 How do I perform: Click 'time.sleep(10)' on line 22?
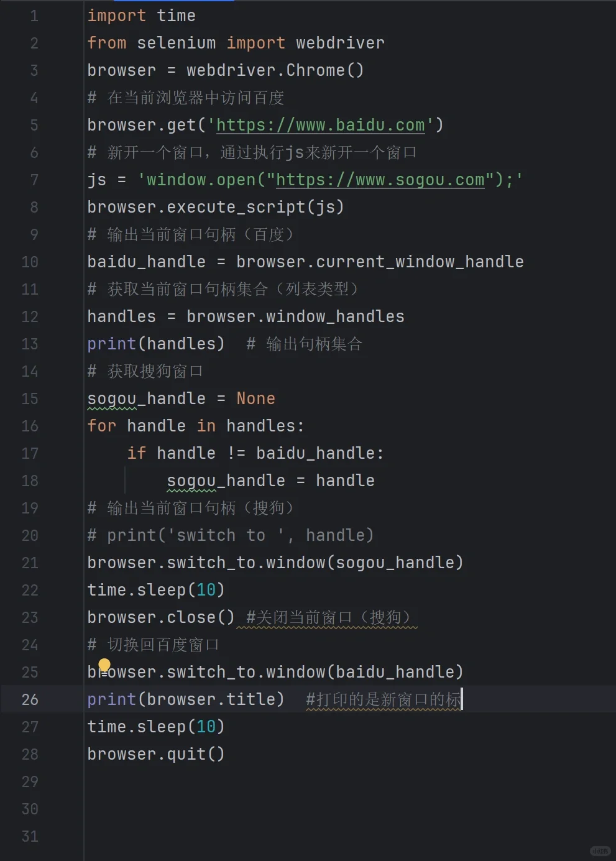point(156,590)
